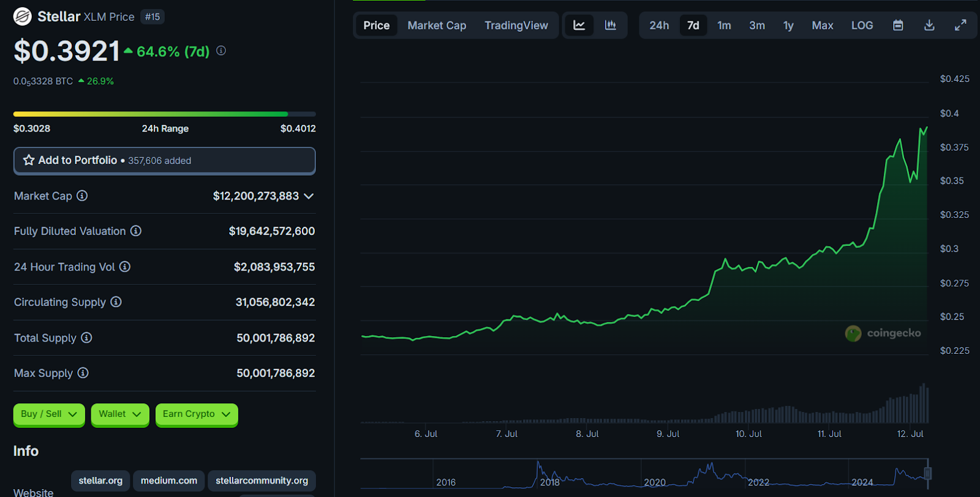Image resolution: width=980 pixels, height=497 pixels.
Task: Open the Fully Diluted Valuation info icon
Action: 136,231
